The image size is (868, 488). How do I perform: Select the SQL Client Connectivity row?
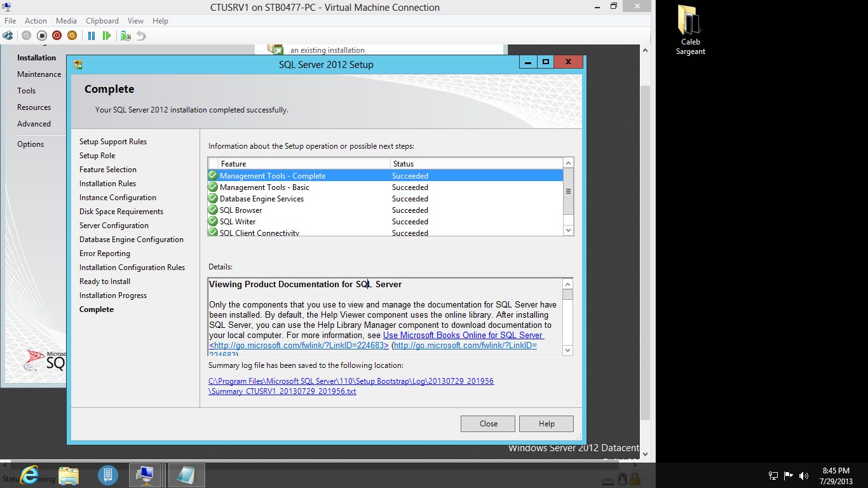tap(385, 232)
